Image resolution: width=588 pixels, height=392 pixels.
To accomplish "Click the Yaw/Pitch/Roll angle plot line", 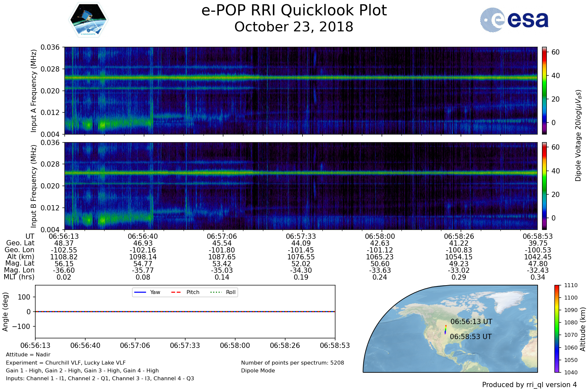I will point(185,312).
